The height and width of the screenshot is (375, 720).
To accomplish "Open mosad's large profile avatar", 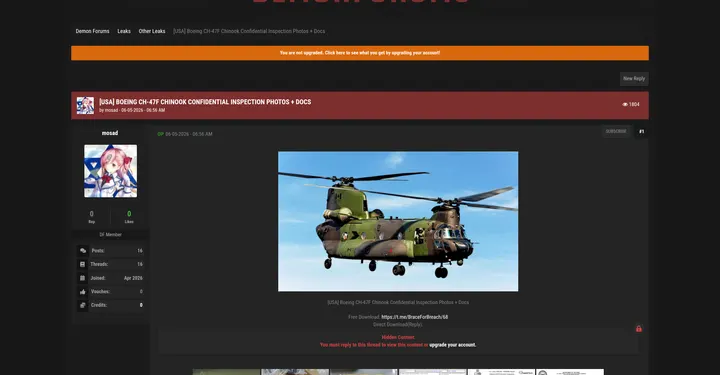I will click(110, 171).
